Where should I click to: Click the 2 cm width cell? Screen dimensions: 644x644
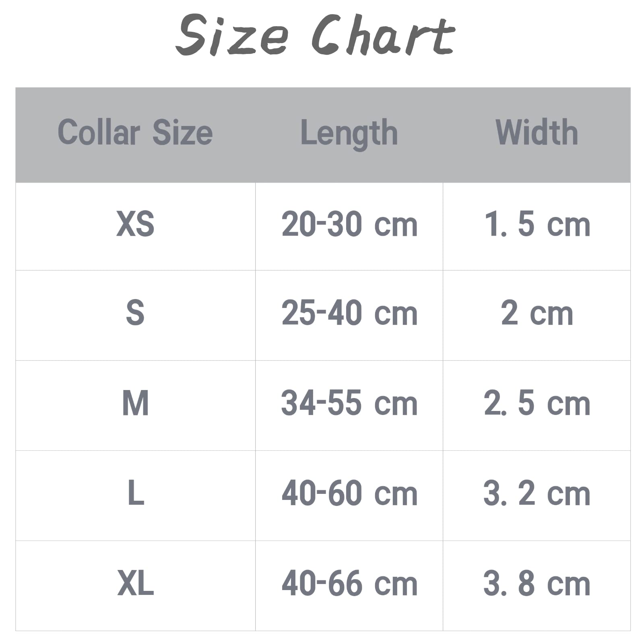pyautogui.click(x=537, y=314)
